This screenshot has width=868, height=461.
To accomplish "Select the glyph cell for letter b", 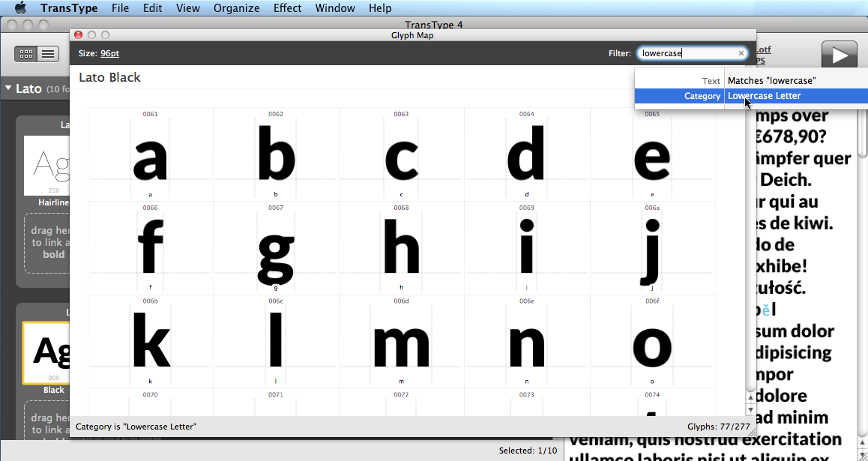I will click(276, 154).
